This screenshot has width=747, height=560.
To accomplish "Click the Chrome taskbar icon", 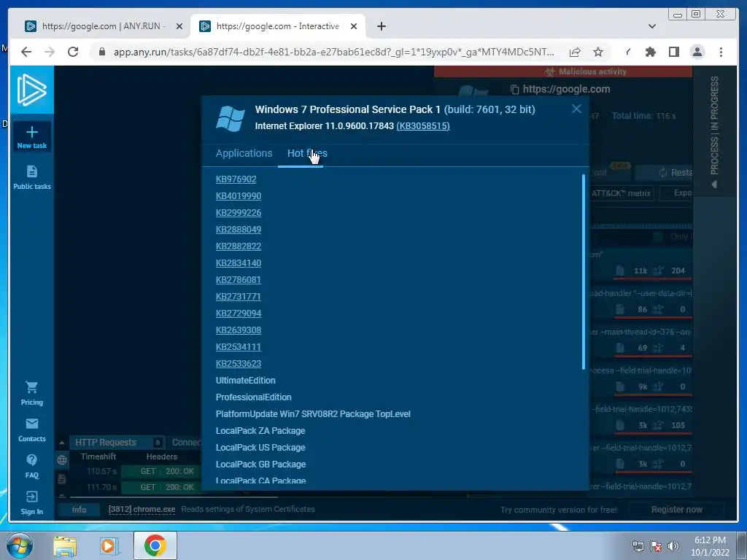I will click(x=155, y=545).
